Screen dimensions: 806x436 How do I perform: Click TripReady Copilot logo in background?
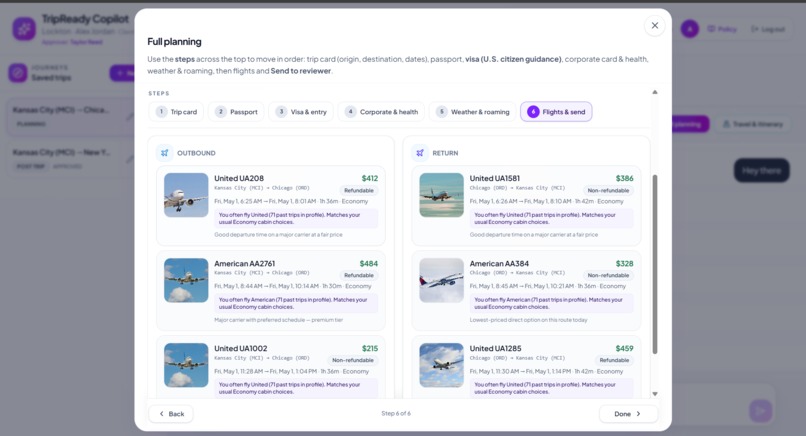(x=24, y=28)
